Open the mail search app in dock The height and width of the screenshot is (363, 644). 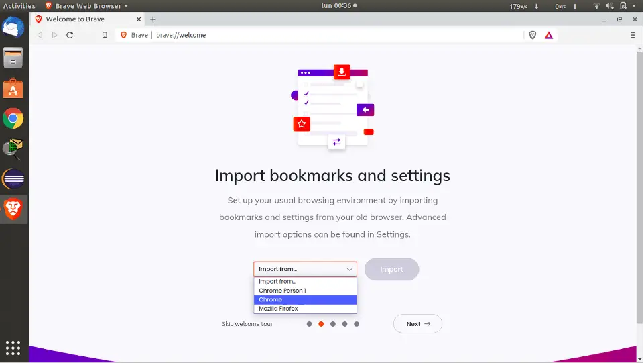pos(13,149)
